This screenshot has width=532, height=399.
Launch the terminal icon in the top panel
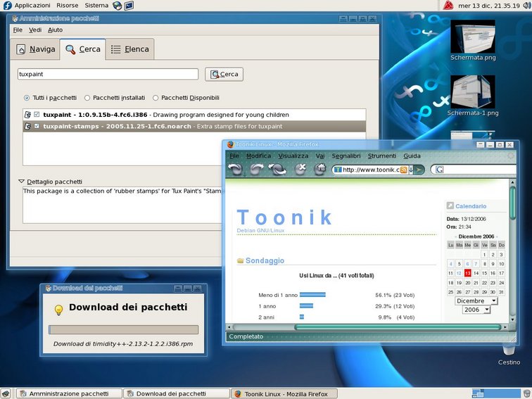(129, 6)
